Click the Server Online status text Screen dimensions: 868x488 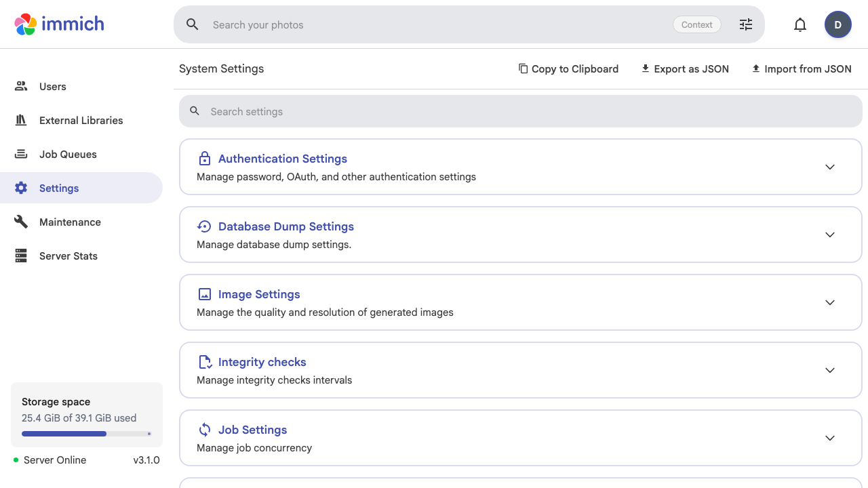(x=55, y=460)
